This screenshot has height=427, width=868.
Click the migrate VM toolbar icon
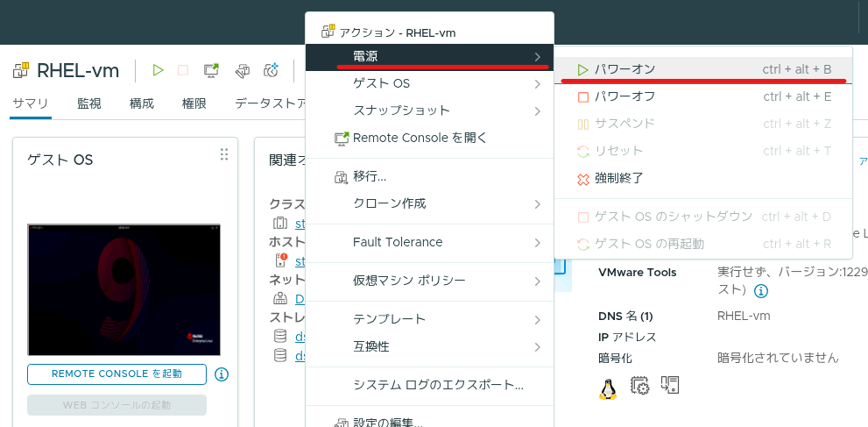click(243, 70)
